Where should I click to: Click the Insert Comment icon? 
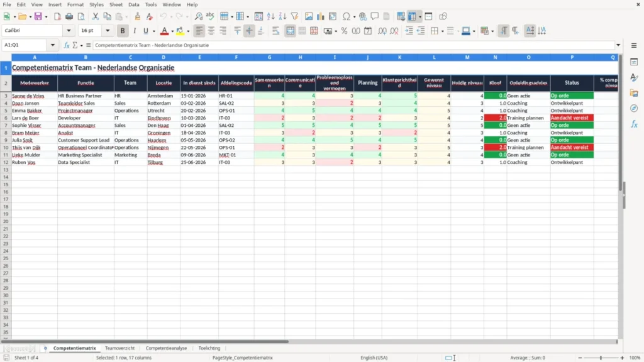click(375, 16)
